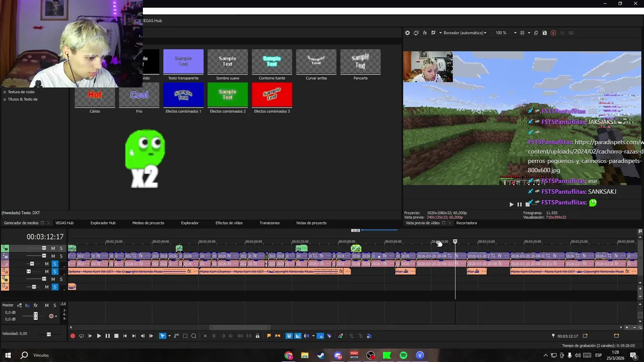Image resolution: width=644 pixels, height=362 pixels.
Task: Show hidden system tray icons
Action: (x=545, y=355)
